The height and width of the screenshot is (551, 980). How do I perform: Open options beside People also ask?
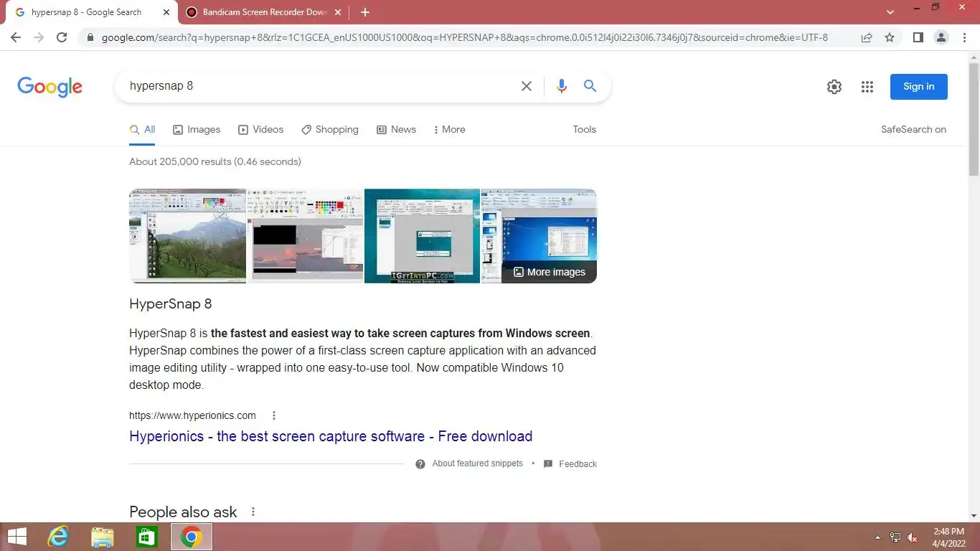coord(253,512)
